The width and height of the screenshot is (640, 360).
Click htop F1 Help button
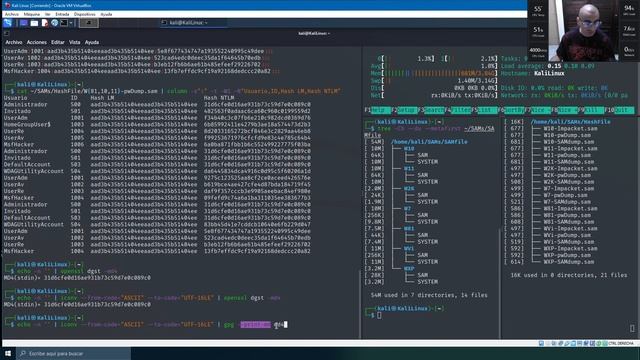click(377, 110)
